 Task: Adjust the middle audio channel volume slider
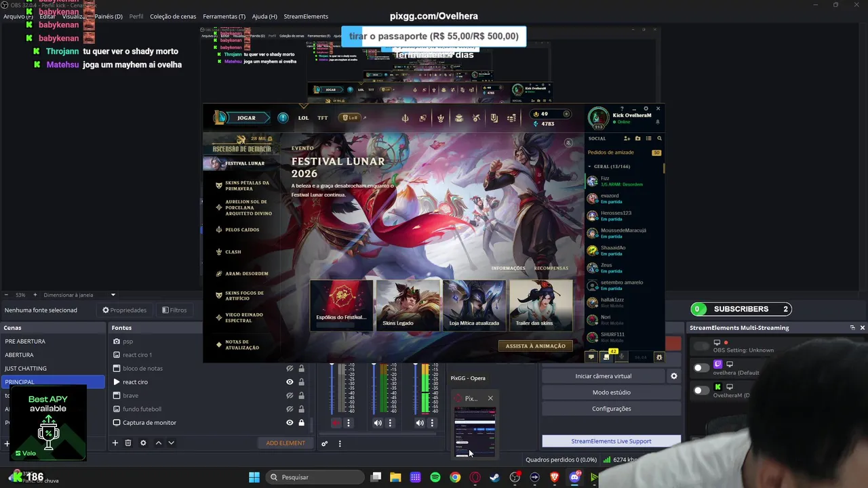point(374,388)
